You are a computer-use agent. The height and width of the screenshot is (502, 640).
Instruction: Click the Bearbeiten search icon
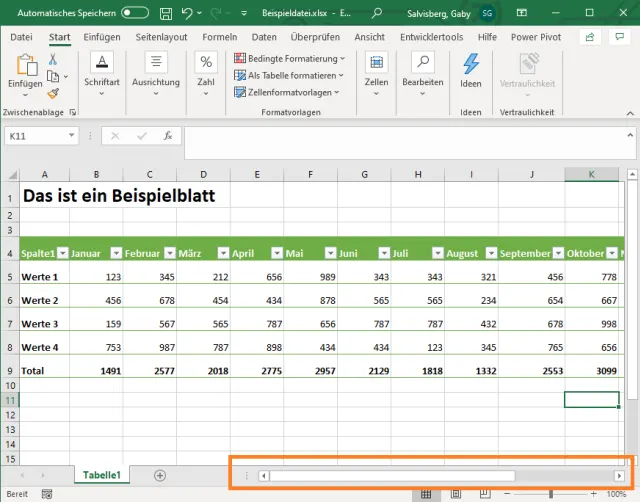pyautogui.click(x=423, y=63)
